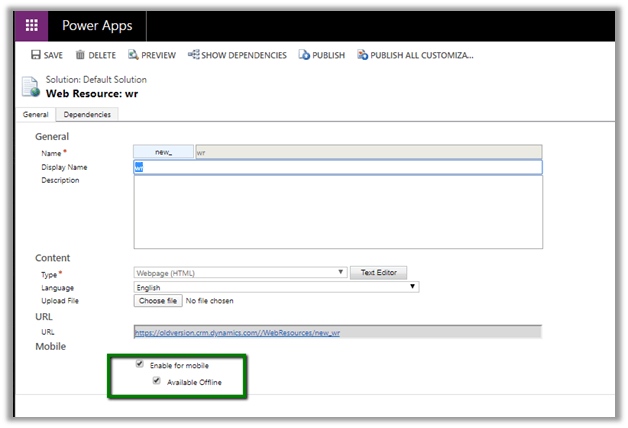Viewport: 628px width, 428px height.
Task: Click the Publish icon
Action: pyautogui.click(x=303, y=55)
